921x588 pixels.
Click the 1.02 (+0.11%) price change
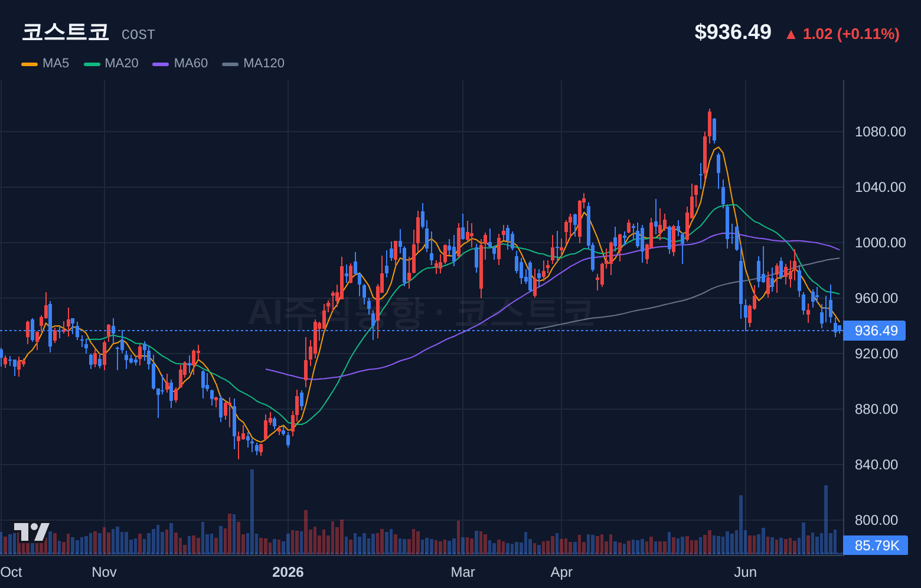851,34
